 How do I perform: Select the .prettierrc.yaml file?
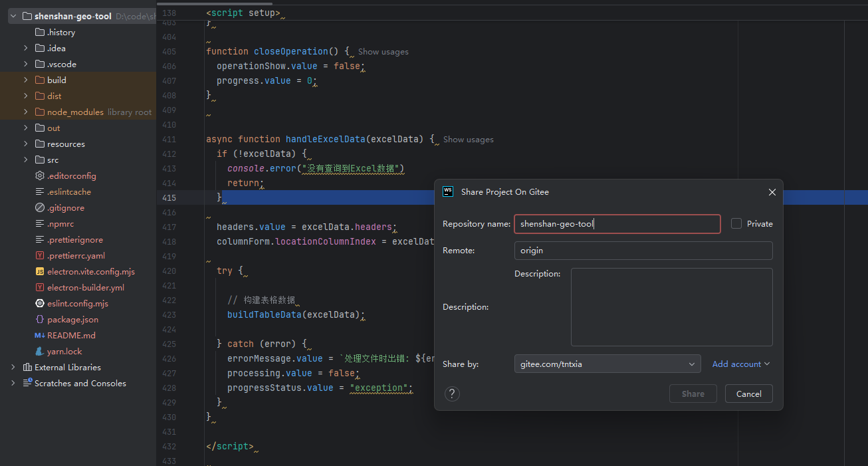tap(76, 256)
